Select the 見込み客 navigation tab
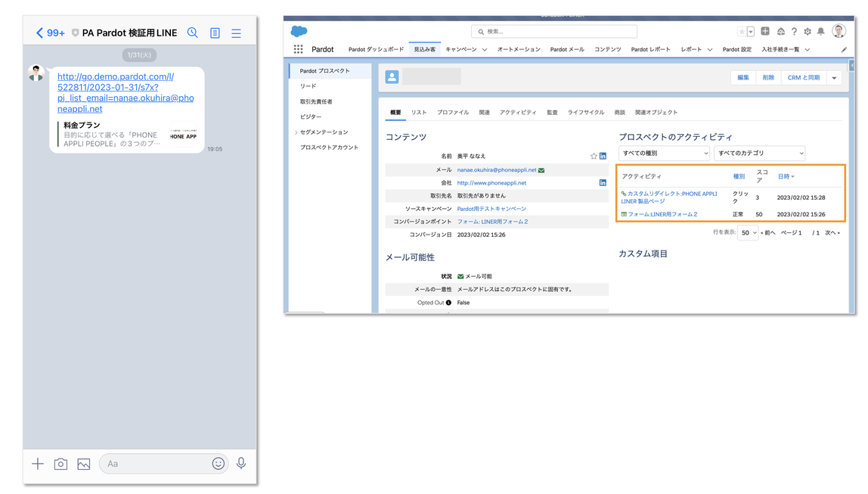 point(425,49)
